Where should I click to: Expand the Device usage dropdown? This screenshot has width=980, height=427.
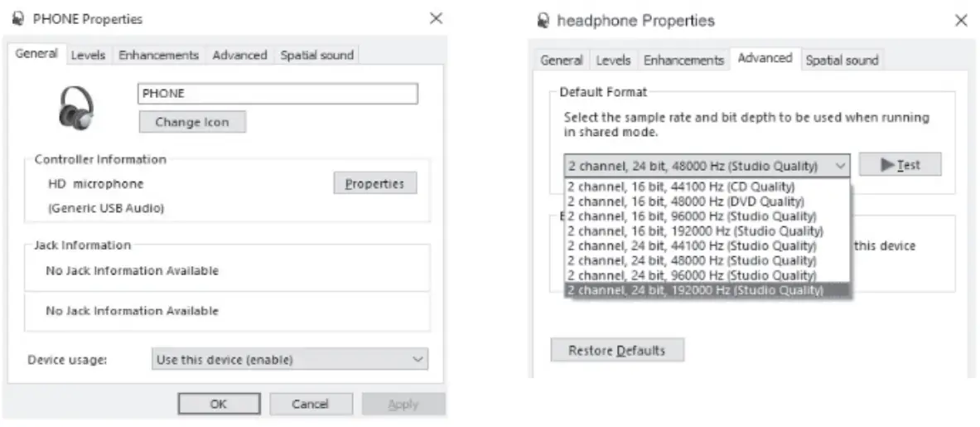pyautogui.click(x=290, y=360)
